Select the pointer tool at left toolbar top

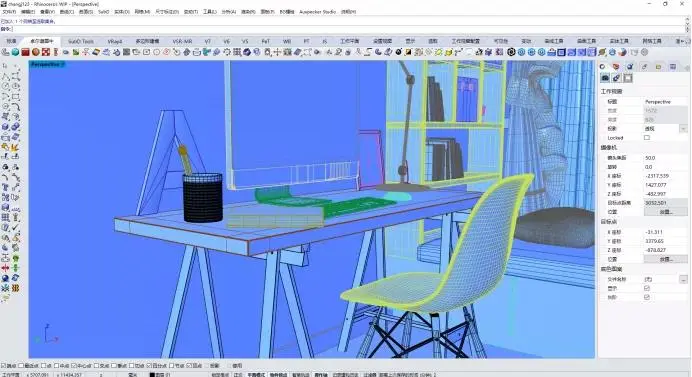click(5, 65)
